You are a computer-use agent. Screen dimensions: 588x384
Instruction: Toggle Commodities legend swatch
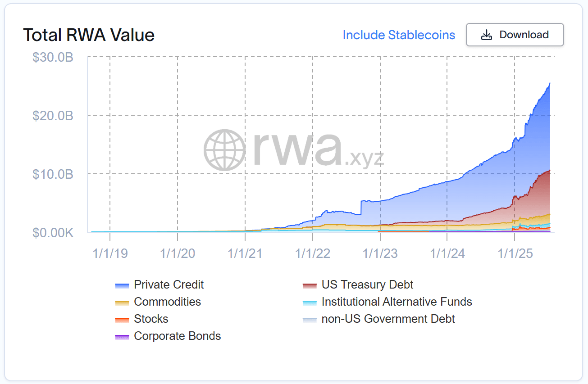tap(123, 302)
